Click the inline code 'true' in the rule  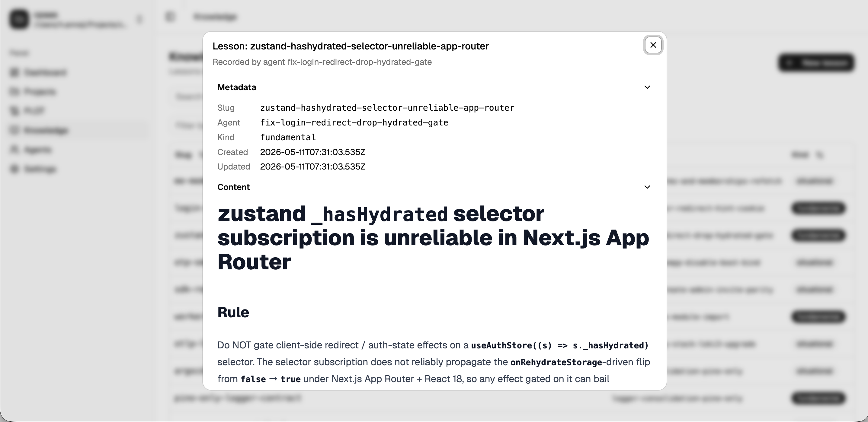tap(290, 379)
